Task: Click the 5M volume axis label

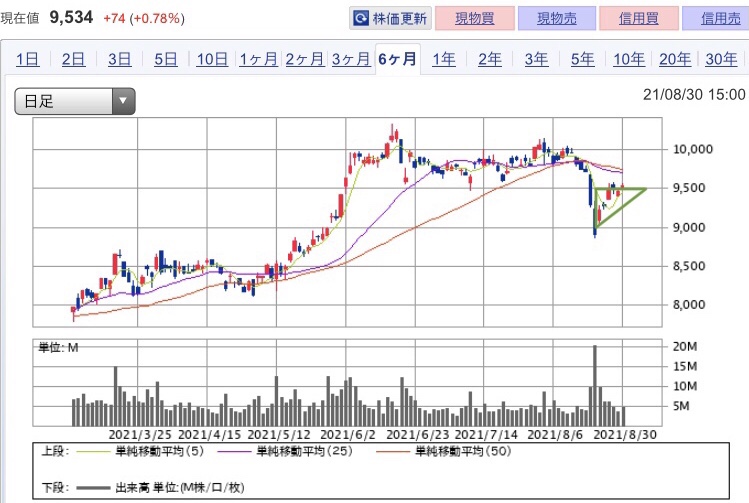Action: pos(682,406)
